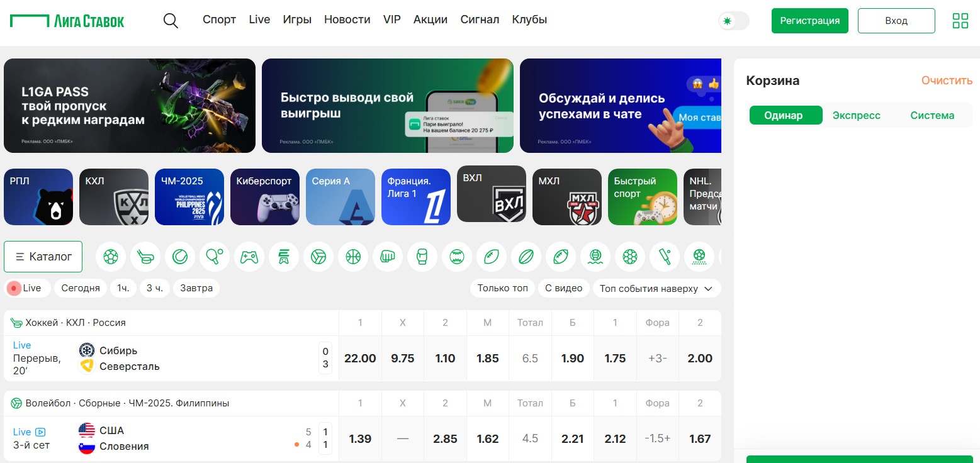This screenshot has height=463, width=980.
Task: Pick odds 2.85 for Словения win
Action: pos(445,439)
